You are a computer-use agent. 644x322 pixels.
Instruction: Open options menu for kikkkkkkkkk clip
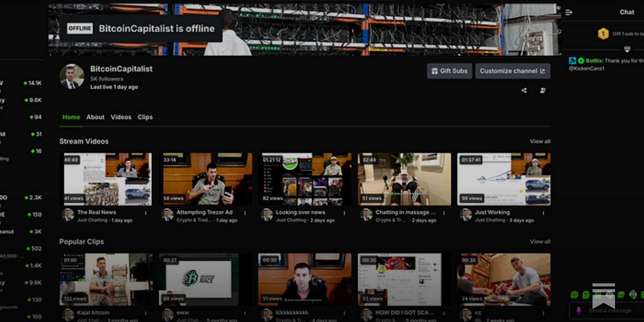[x=344, y=313]
